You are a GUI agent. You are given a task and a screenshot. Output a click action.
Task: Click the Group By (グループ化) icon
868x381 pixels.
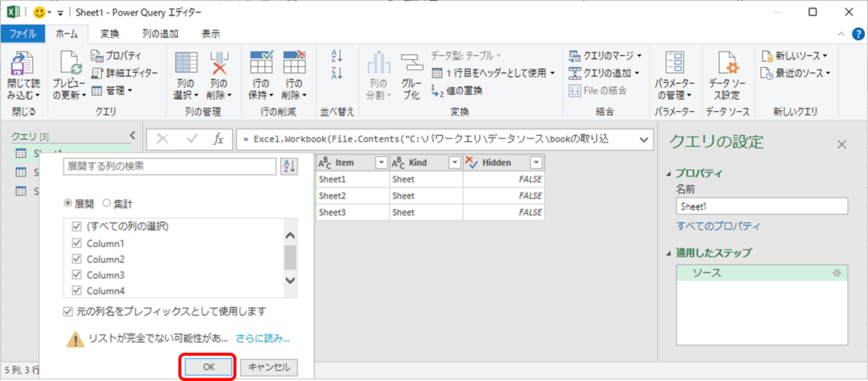[x=411, y=64]
